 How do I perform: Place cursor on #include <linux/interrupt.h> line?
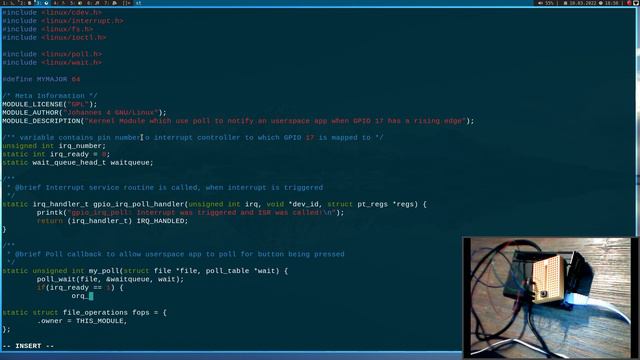(x=63, y=21)
